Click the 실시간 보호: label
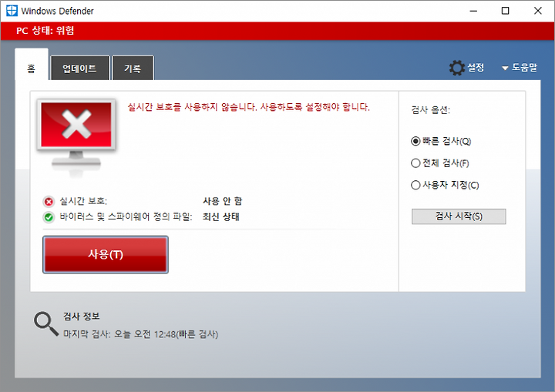 click(83, 201)
